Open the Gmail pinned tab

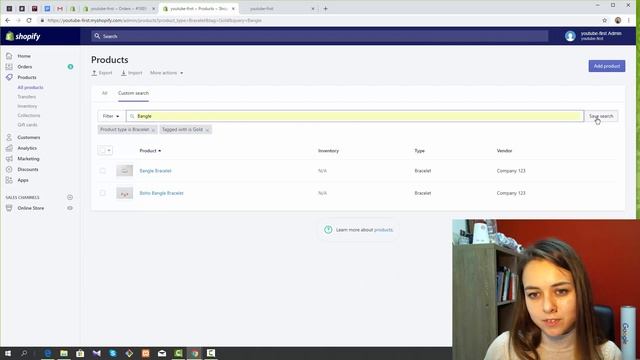(x=60, y=9)
